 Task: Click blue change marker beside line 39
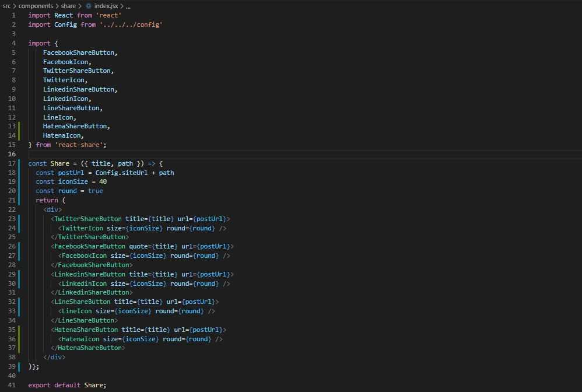click(x=19, y=366)
